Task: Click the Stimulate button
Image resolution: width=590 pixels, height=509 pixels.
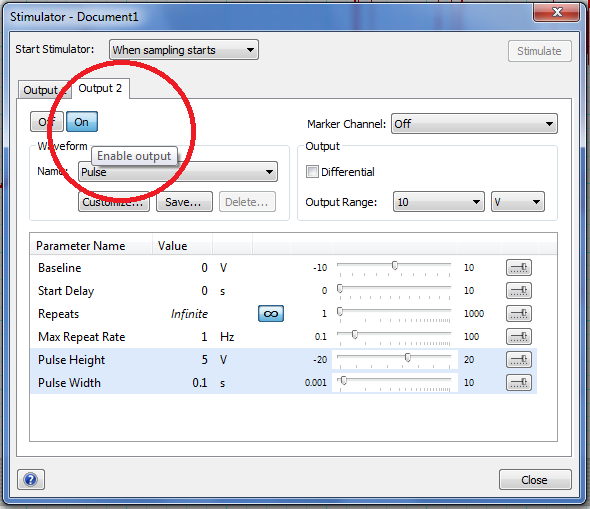Action: pos(539,51)
